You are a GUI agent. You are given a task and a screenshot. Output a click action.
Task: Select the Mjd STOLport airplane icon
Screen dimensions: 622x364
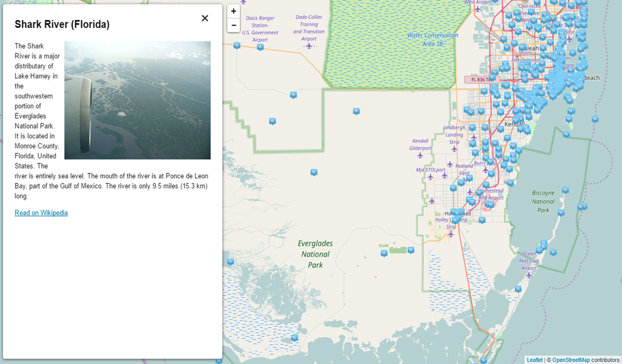click(430, 177)
